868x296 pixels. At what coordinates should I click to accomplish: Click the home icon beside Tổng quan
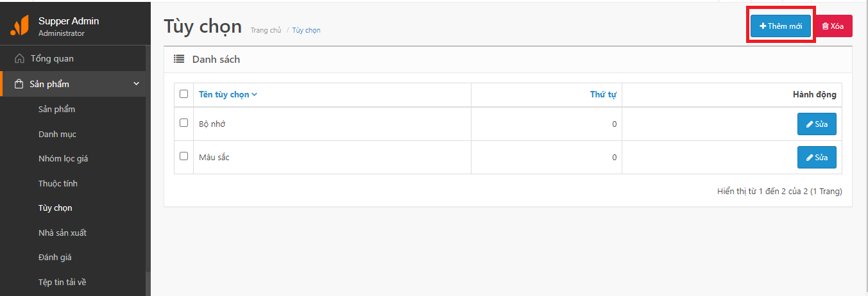(x=19, y=59)
